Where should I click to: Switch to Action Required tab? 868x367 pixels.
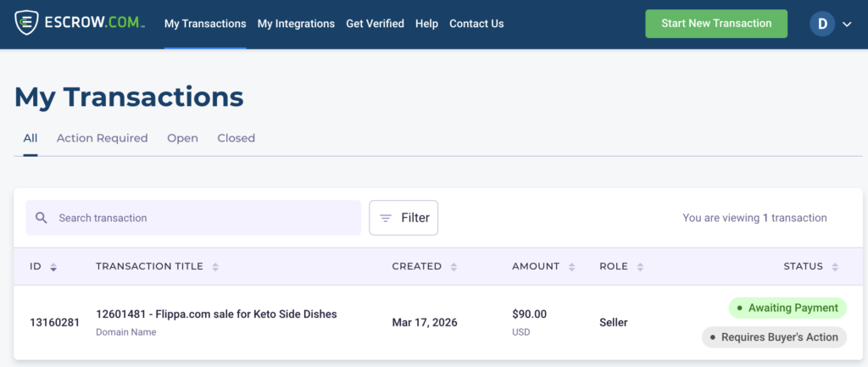(102, 138)
